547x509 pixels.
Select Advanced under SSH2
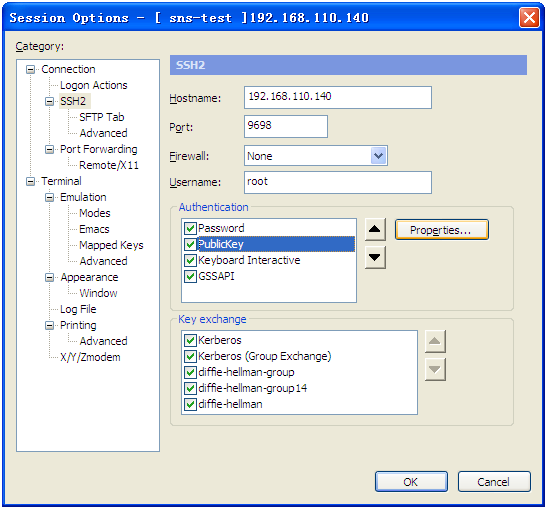click(x=103, y=133)
